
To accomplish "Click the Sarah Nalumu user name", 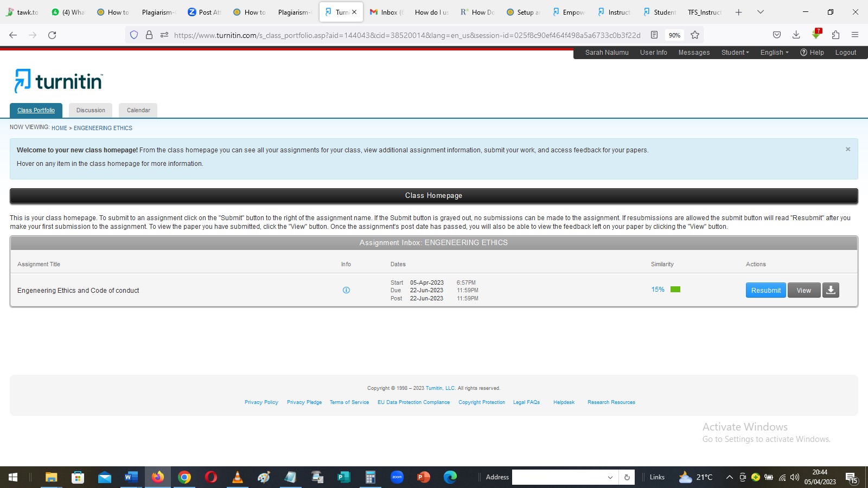I will pyautogui.click(x=607, y=53).
